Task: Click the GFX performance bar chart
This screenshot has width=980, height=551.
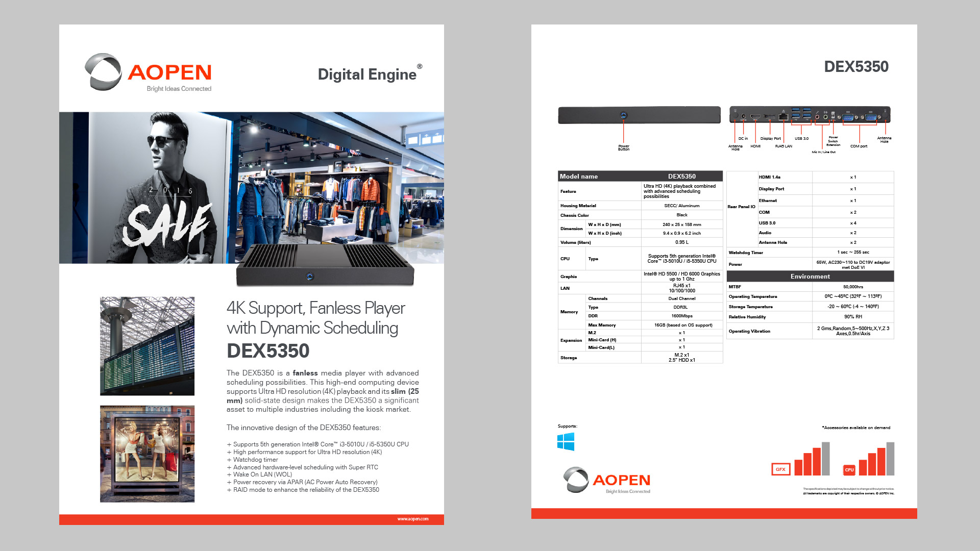Action: (812, 459)
